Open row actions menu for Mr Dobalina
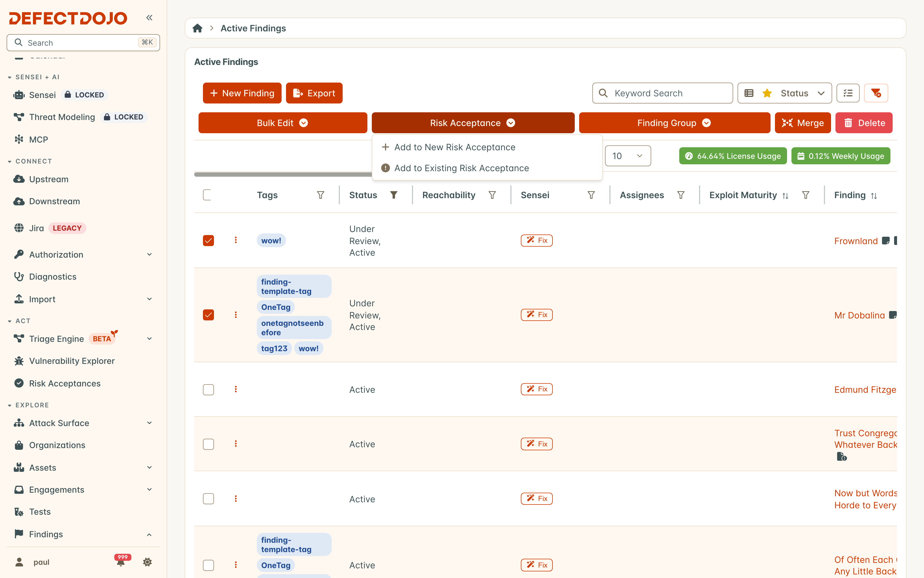 coord(236,315)
